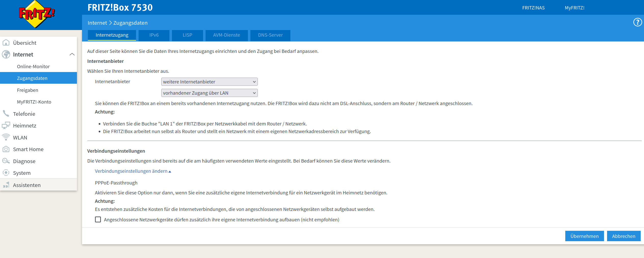Image resolution: width=644 pixels, height=258 pixels.
Task: Open the LISP tab
Action: coord(187,35)
